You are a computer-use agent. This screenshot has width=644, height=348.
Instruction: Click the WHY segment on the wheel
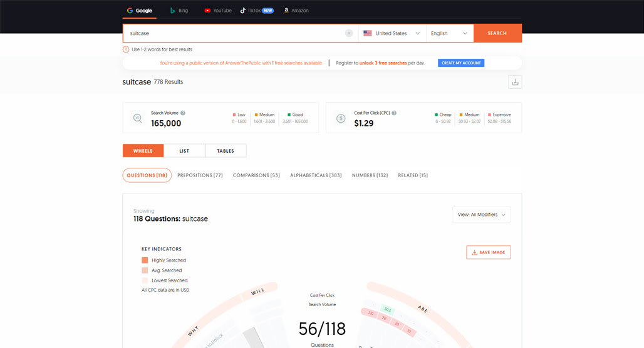pyautogui.click(x=193, y=330)
